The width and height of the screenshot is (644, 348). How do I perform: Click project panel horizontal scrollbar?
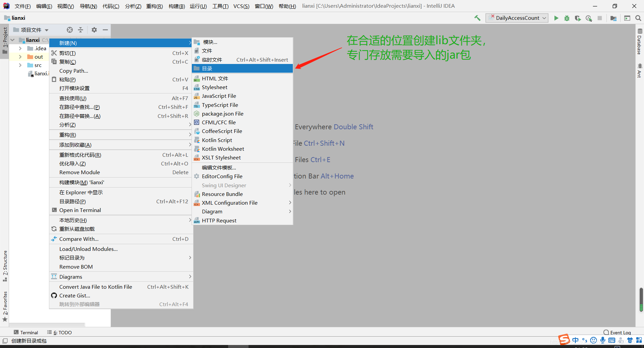pos(47,325)
